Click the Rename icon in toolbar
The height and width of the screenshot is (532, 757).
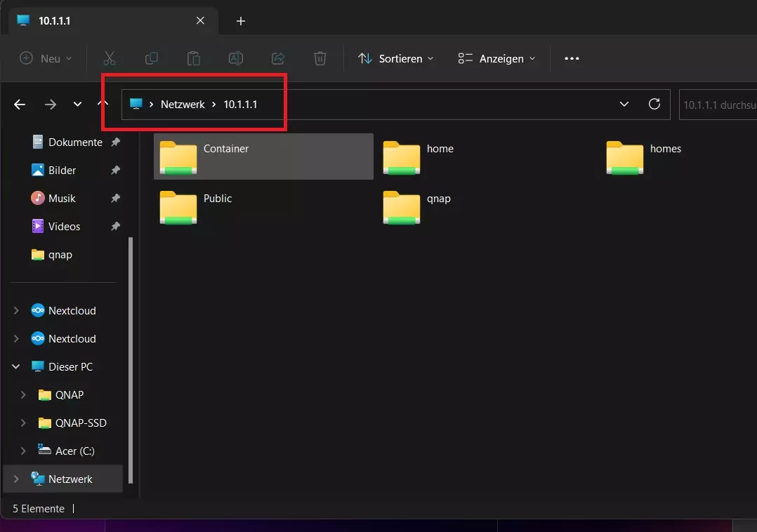(x=235, y=59)
